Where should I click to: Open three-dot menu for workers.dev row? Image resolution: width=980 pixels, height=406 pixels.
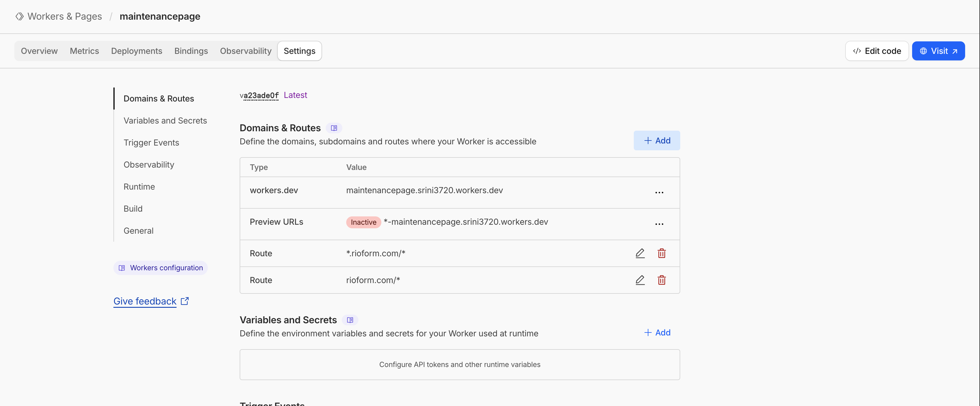659,193
